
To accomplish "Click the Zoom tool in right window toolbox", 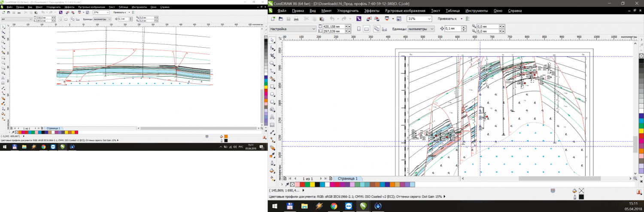I will (272, 63).
